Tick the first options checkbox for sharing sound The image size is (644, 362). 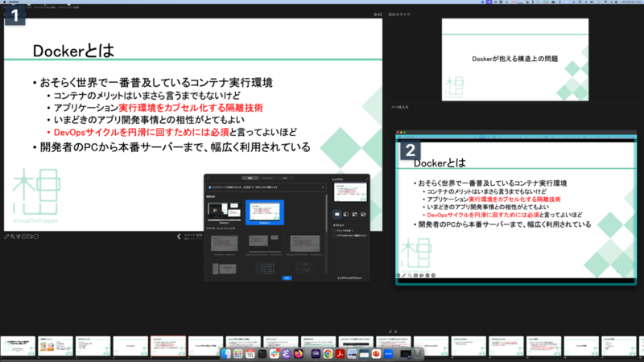pyautogui.click(x=334, y=231)
